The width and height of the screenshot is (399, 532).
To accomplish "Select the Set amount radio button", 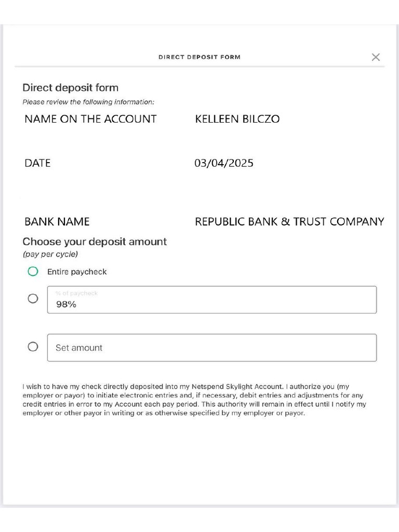I will tap(33, 347).
